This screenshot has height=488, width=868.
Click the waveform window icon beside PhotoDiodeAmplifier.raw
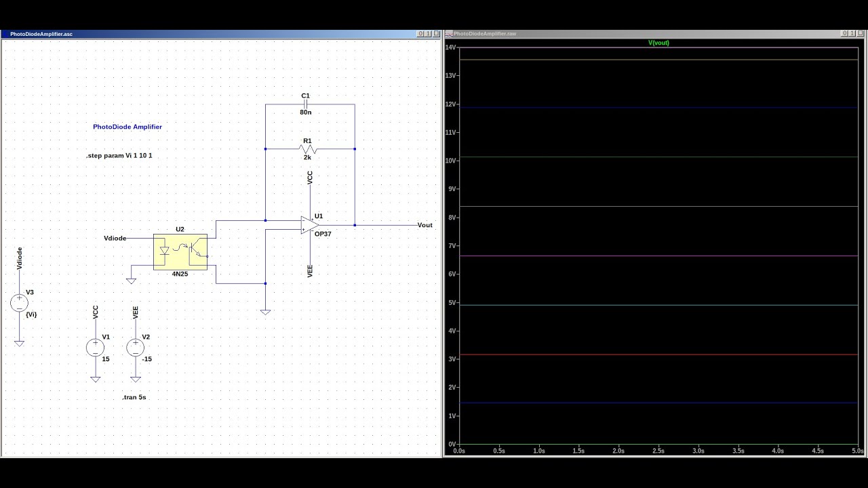(448, 33)
